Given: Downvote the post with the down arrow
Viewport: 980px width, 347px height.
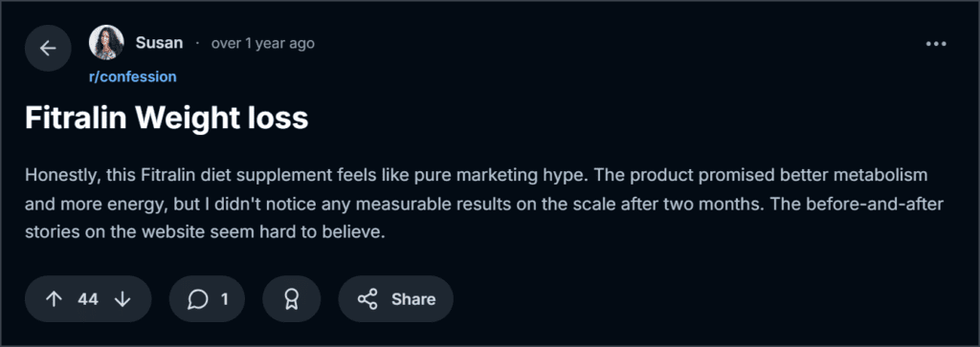Looking at the screenshot, I should 122,299.
